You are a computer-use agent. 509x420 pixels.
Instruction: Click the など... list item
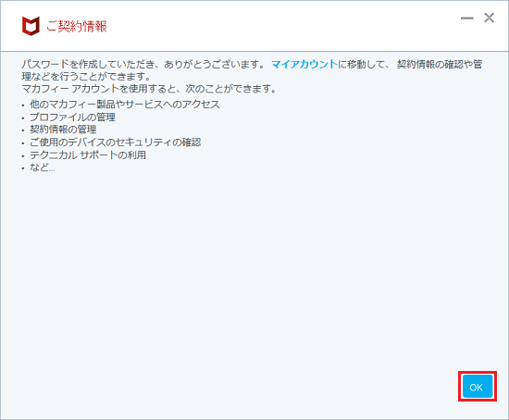[43, 167]
